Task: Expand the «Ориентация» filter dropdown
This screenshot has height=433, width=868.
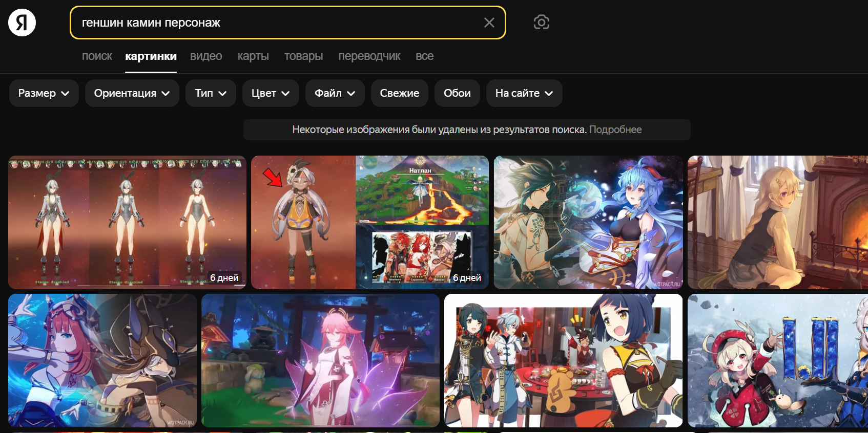Action: [x=132, y=93]
